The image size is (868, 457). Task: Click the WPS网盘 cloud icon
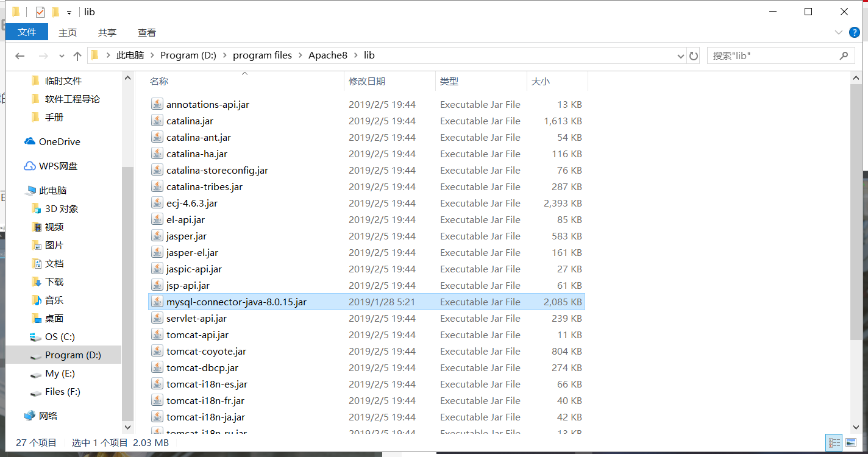pyautogui.click(x=30, y=166)
